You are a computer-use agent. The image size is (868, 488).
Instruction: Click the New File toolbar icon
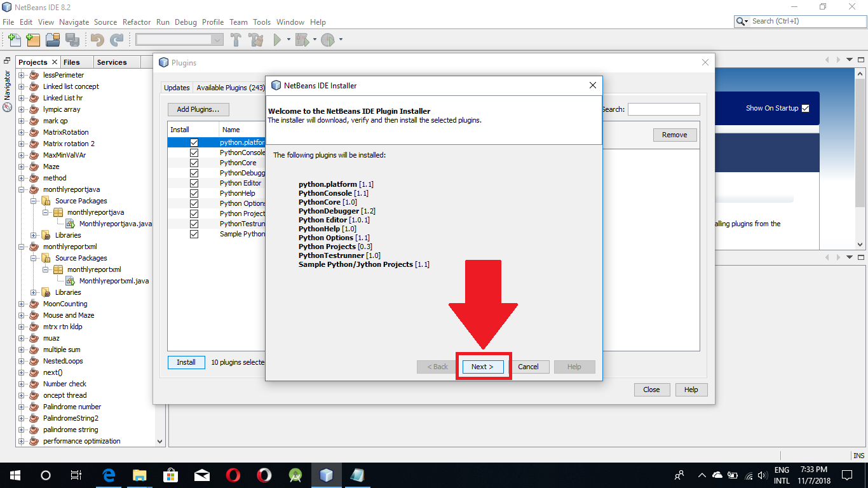click(14, 40)
